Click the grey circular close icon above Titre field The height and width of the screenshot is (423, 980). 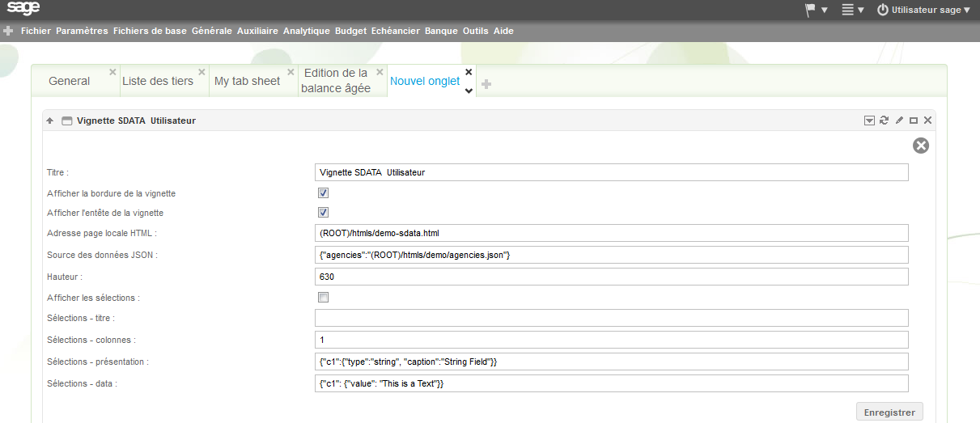921,146
